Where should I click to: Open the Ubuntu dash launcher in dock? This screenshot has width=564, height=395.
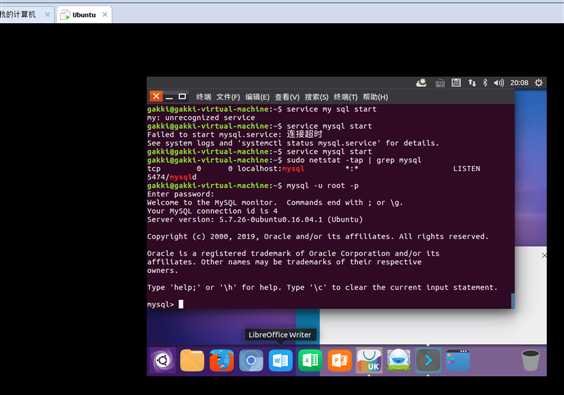pyautogui.click(x=163, y=360)
